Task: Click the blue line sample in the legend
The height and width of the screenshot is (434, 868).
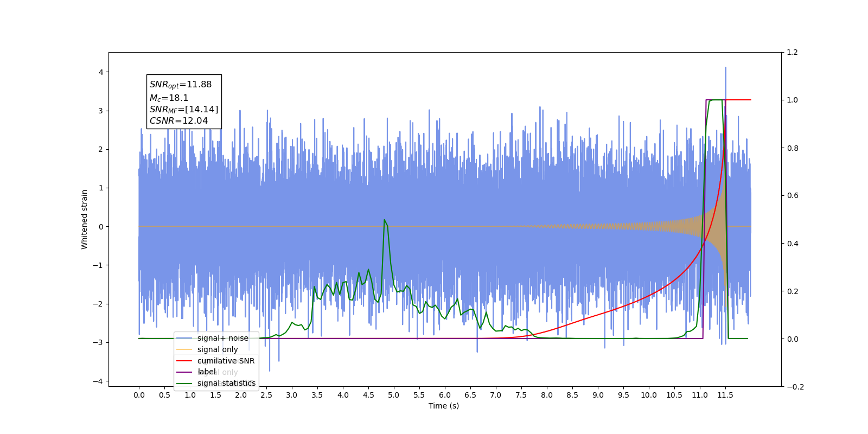Action: coord(184,338)
